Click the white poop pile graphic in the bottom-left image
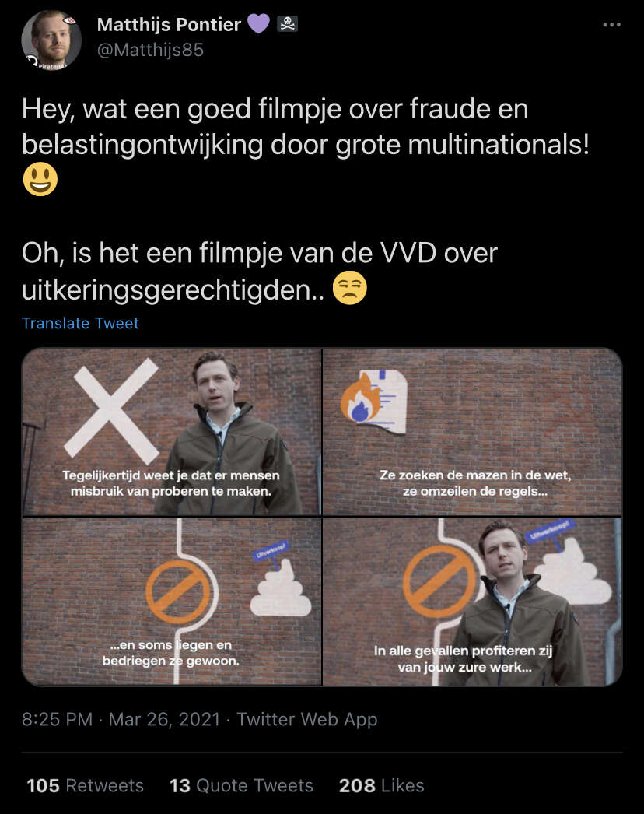The image size is (644, 814). [x=281, y=588]
